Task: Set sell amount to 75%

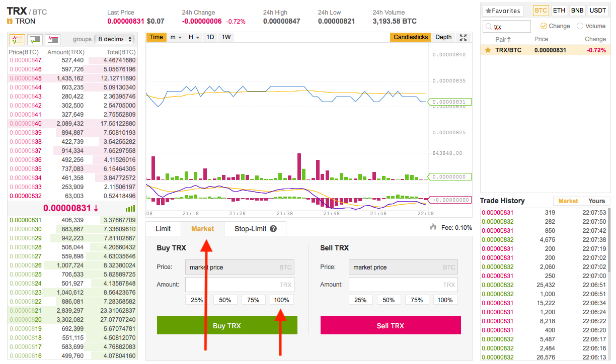Action: point(417,300)
